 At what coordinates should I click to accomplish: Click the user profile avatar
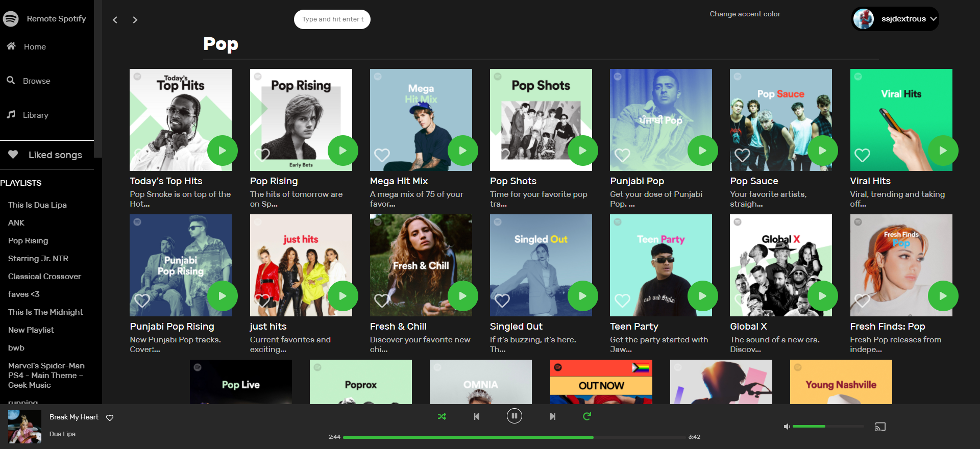(864, 19)
